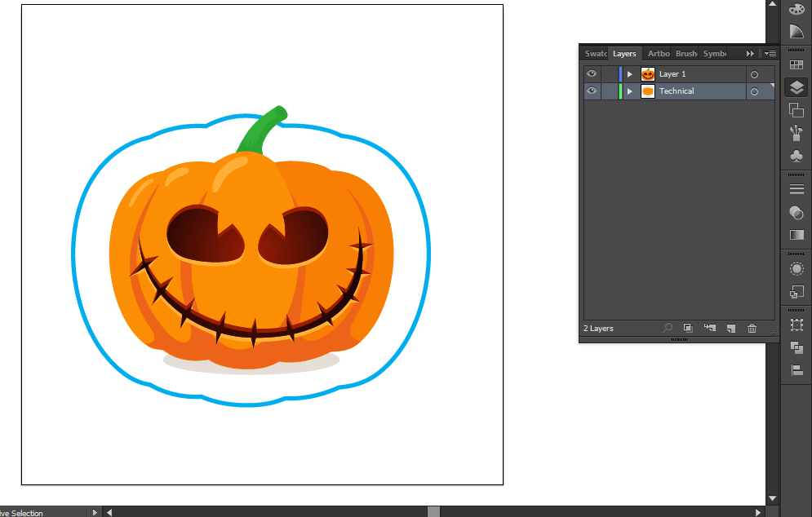Expand Layer 1 disclosure triangle

coord(629,74)
